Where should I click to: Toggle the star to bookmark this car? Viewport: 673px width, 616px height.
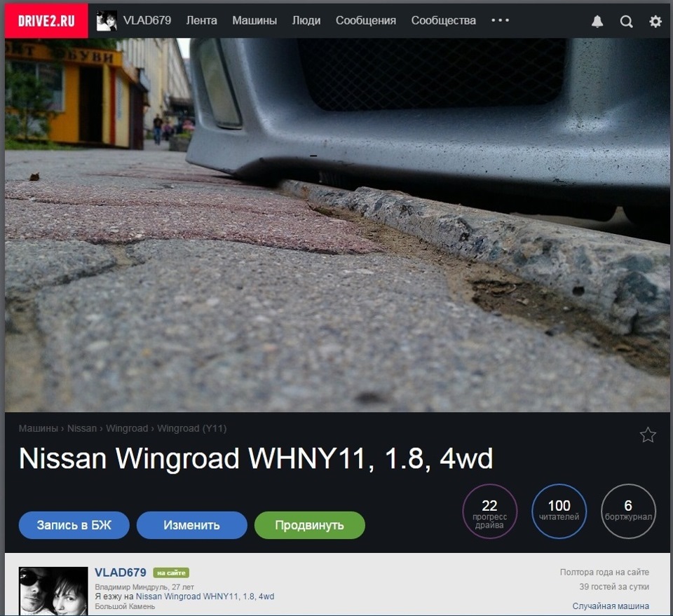click(647, 436)
